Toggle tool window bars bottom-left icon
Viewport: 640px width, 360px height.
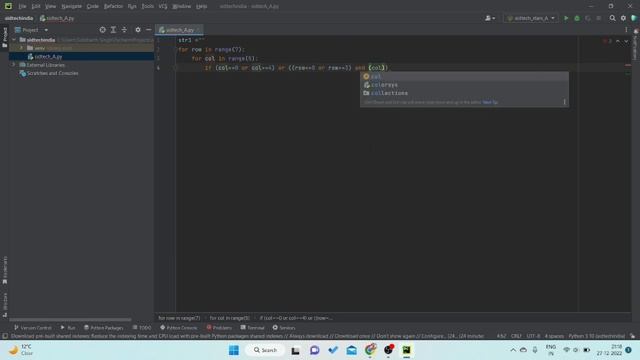click(5, 336)
